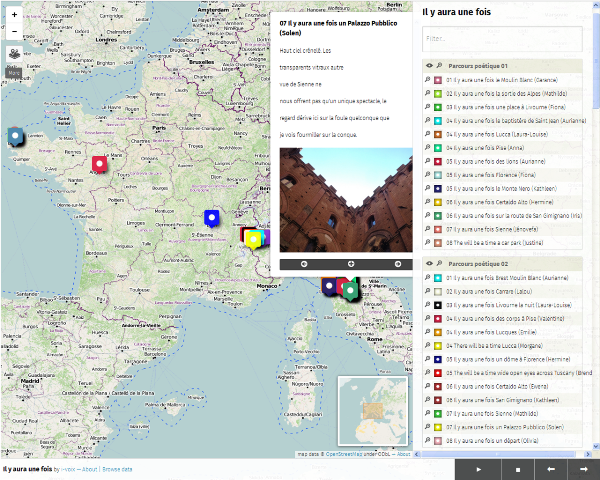Click the cyan swatch for baptistère de Saint Jean
The height and width of the screenshot is (480, 600).
click(438, 121)
